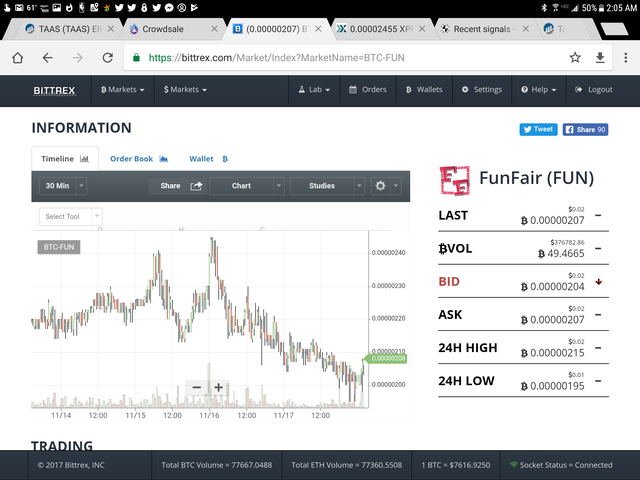Expand the Dollar Markets dropdown
Screen dimensions: 640x480
(185, 90)
